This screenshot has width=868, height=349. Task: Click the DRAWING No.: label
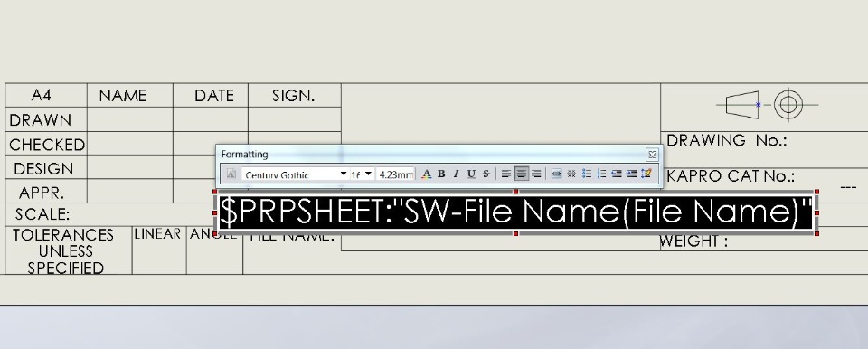point(727,141)
